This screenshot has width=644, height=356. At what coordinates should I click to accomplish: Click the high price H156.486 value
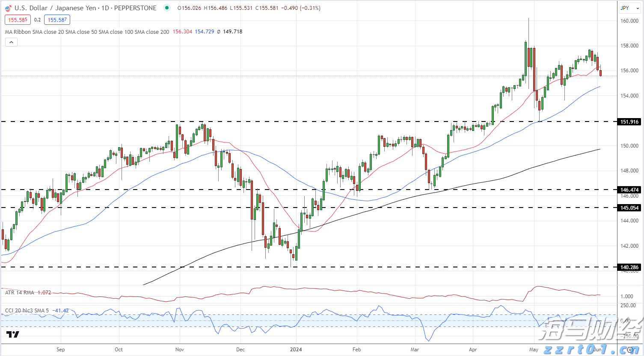pos(215,8)
